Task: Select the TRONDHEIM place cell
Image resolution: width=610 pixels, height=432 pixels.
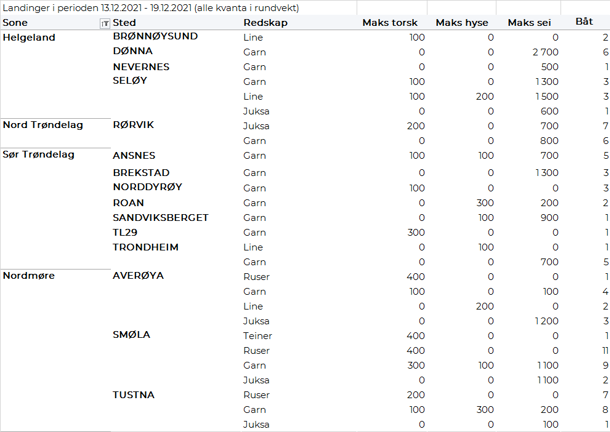Action: point(146,247)
